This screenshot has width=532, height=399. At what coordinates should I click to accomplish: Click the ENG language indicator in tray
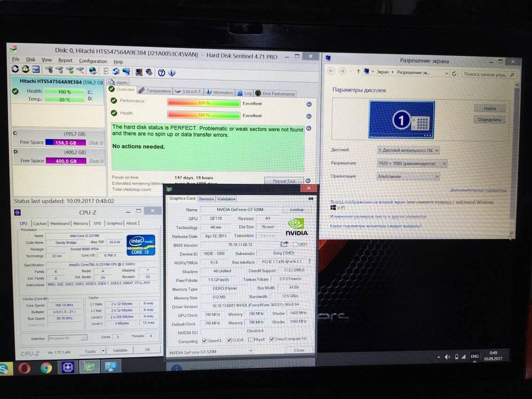(474, 356)
